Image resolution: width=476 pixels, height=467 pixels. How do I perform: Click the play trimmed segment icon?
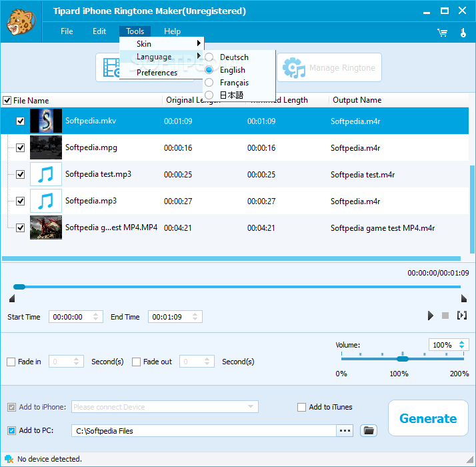462,316
